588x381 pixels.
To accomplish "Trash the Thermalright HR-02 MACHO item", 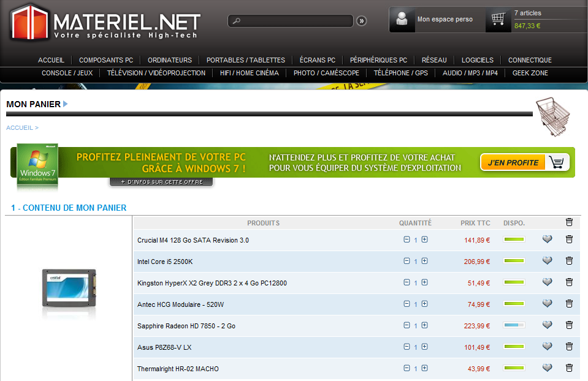I will click(569, 368).
